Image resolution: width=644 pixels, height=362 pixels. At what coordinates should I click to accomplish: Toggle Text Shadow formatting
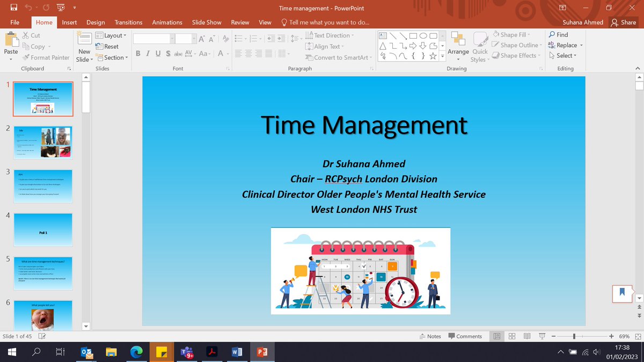coord(168,54)
